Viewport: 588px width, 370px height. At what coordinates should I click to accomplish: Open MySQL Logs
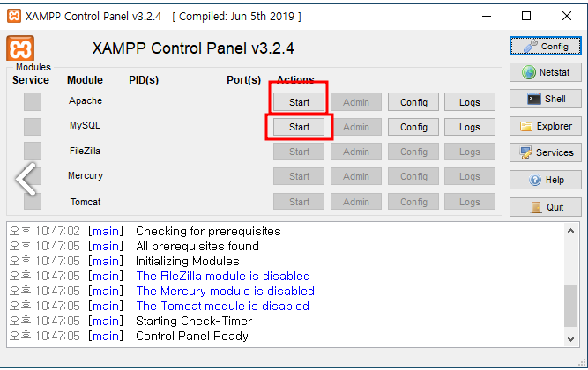click(x=470, y=127)
